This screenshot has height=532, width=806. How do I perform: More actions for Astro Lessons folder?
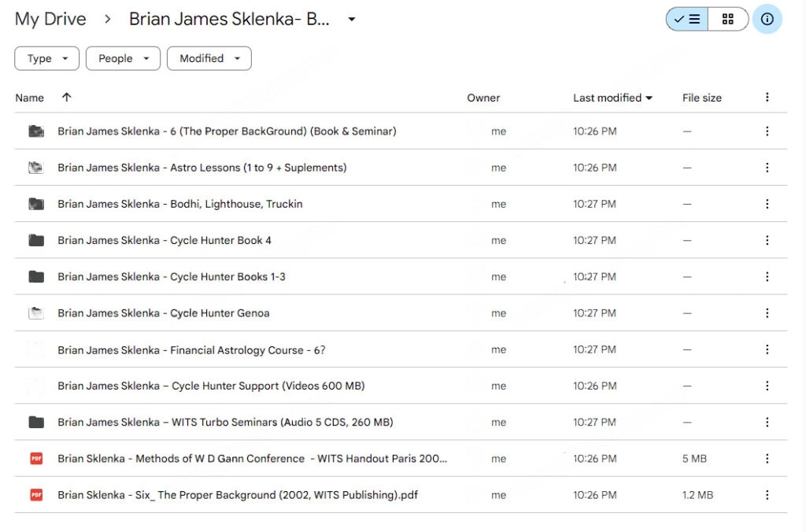[767, 168]
